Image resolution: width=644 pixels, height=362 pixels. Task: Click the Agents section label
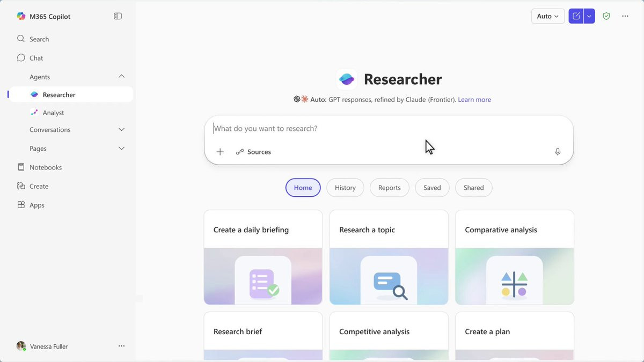coord(40,77)
